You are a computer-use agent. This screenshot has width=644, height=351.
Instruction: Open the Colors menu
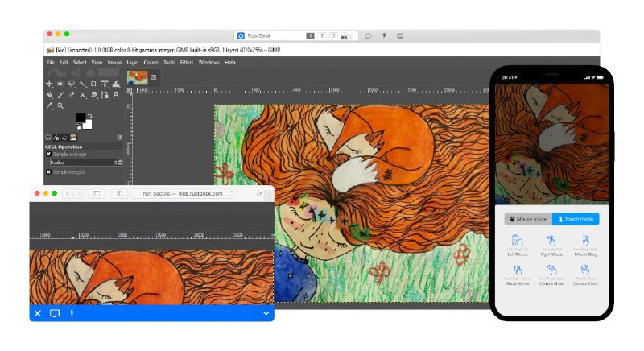point(150,62)
